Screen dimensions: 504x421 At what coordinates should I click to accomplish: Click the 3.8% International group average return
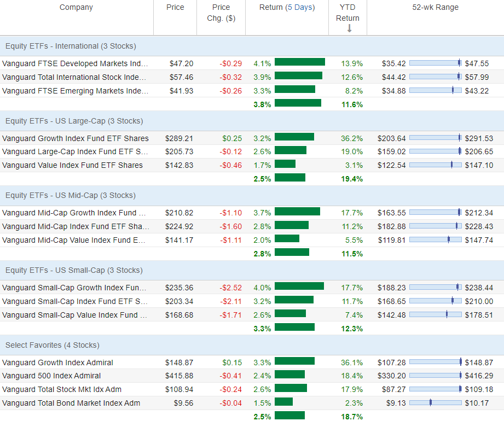point(262,104)
